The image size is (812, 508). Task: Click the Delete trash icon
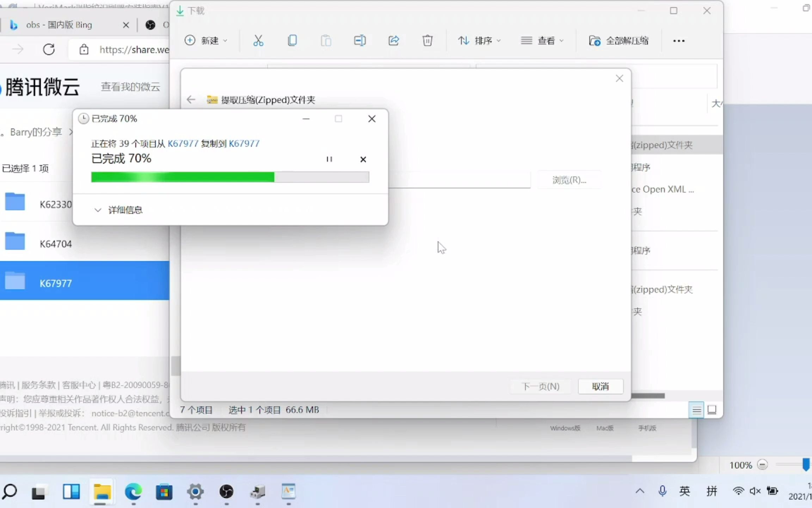(427, 40)
